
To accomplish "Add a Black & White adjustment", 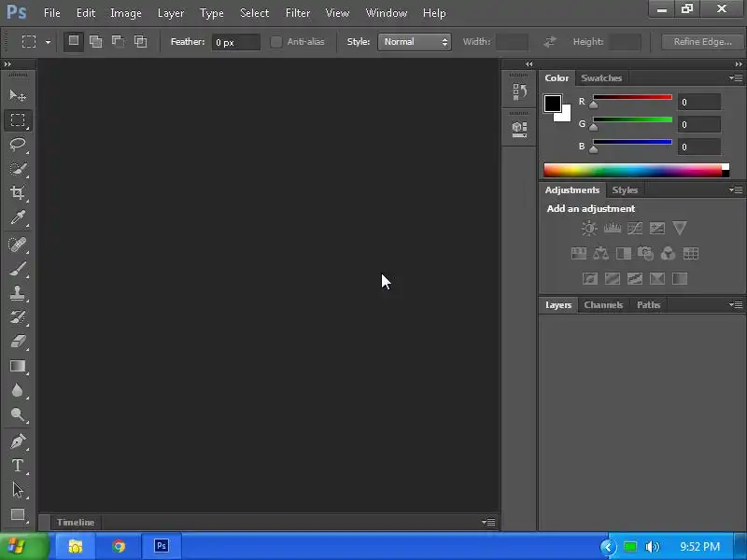I will 623,253.
